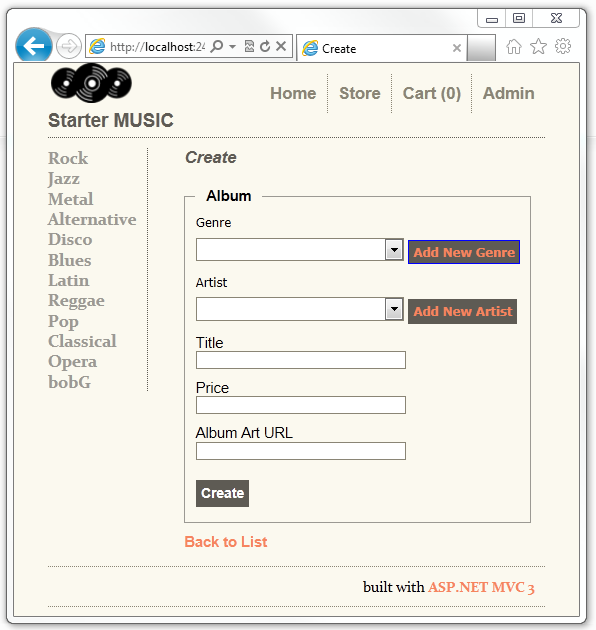Open the Store navigation link
Screen dimensions: 596x630
[360, 93]
